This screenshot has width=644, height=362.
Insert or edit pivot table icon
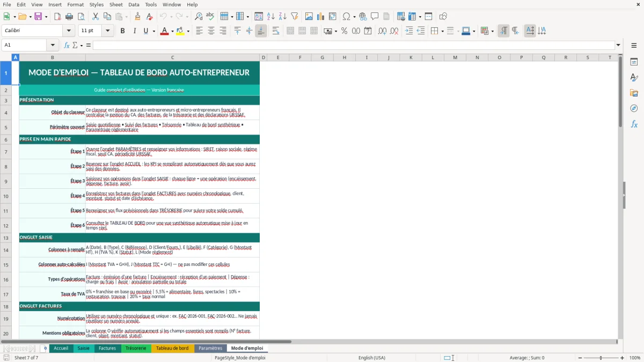pos(333,17)
